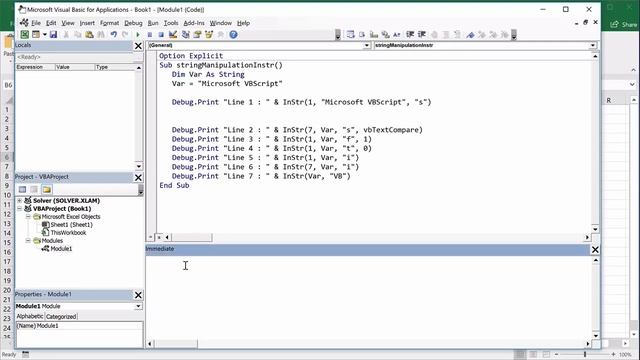The height and width of the screenshot is (360, 640).
Task: Collapse the Microsoft Excel Objects folder
Action: [x=28, y=217]
